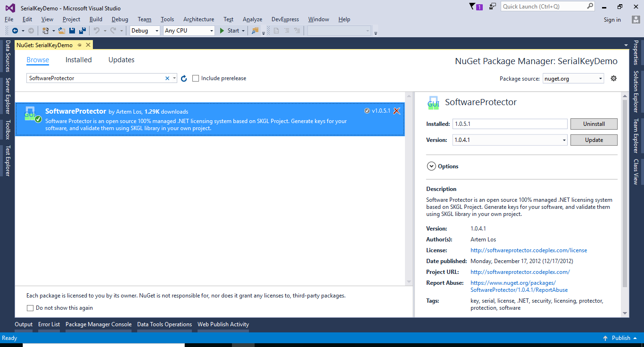Click the Update button
The height and width of the screenshot is (347, 644).
pyautogui.click(x=594, y=140)
